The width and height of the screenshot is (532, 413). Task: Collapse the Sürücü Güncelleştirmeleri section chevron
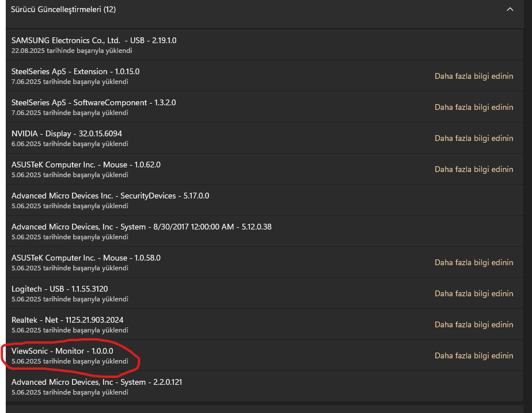pyautogui.click(x=510, y=10)
